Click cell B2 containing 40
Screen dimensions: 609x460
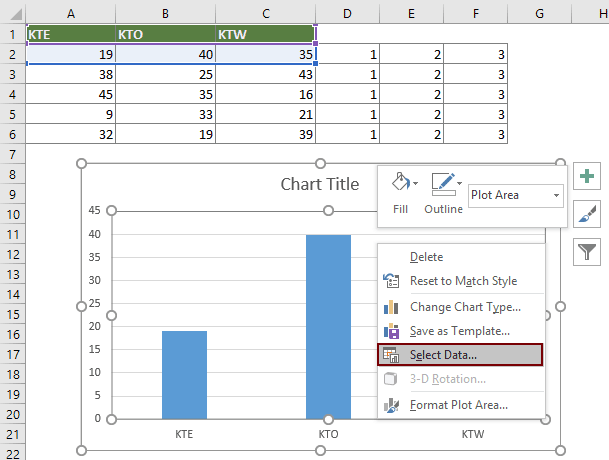pyautogui.click(x=165, y=54)
